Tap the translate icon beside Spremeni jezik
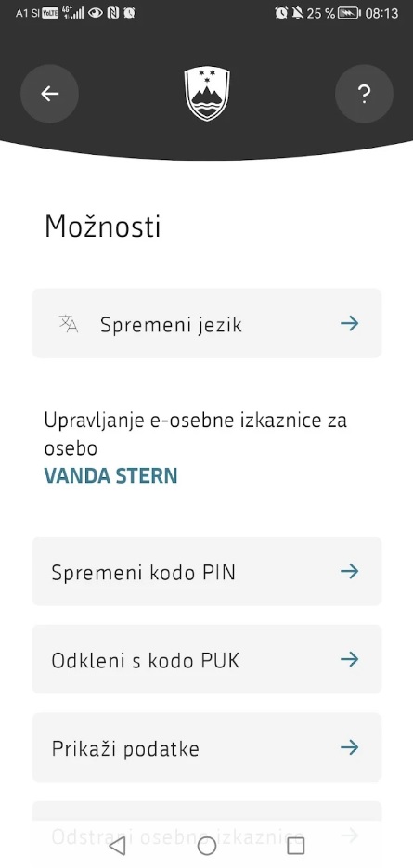413x868 pixels. (68, 323)
